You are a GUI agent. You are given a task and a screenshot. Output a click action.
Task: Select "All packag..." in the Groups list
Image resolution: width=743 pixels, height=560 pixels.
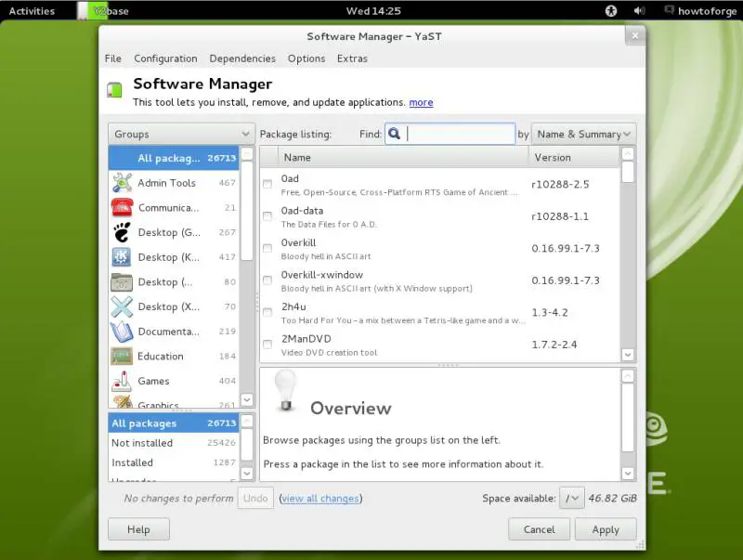(x=175, y=158)
